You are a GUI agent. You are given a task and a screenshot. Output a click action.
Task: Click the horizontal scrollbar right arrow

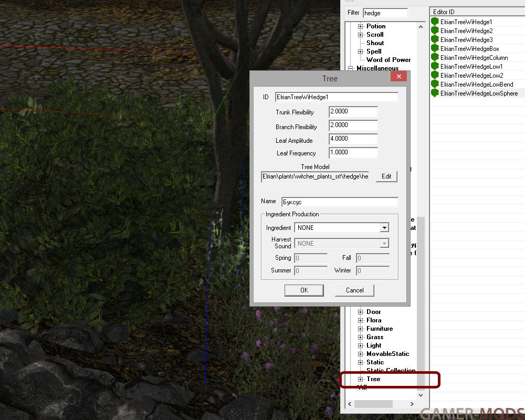[412, 404]
